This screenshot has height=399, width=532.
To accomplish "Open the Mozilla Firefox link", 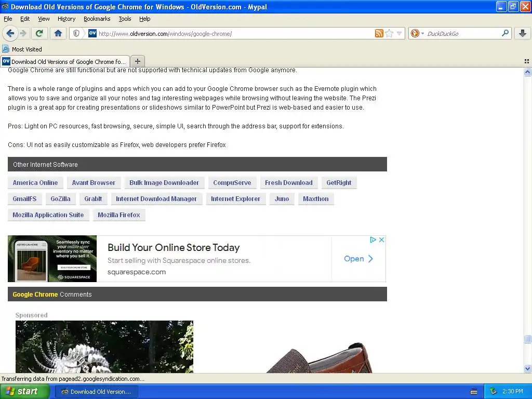I will click(119, 215).
